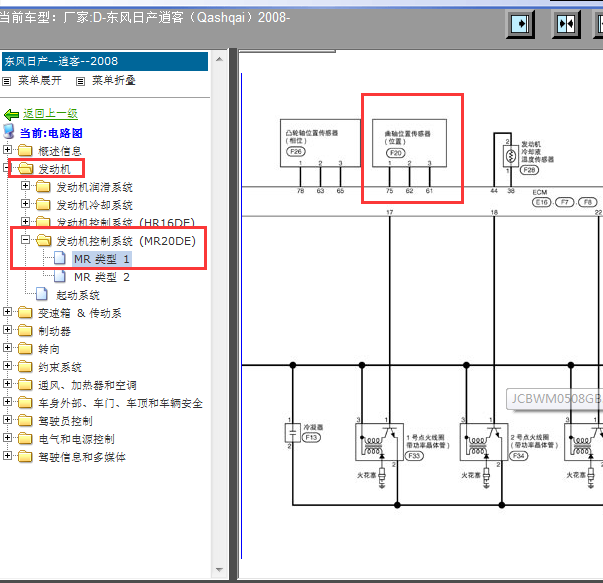Click the 当前:电路图 label
603x583 pixels.
(x=51, y=133)
